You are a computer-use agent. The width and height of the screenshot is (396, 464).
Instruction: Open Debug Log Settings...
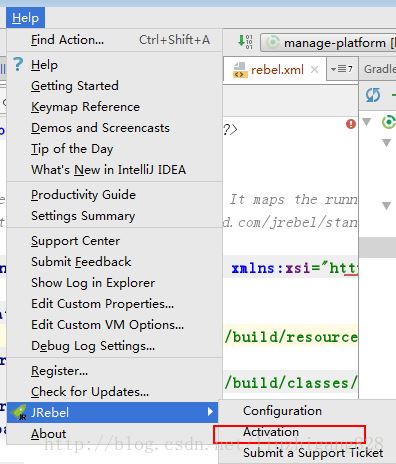pyautogui.click(x=115, y=346)
